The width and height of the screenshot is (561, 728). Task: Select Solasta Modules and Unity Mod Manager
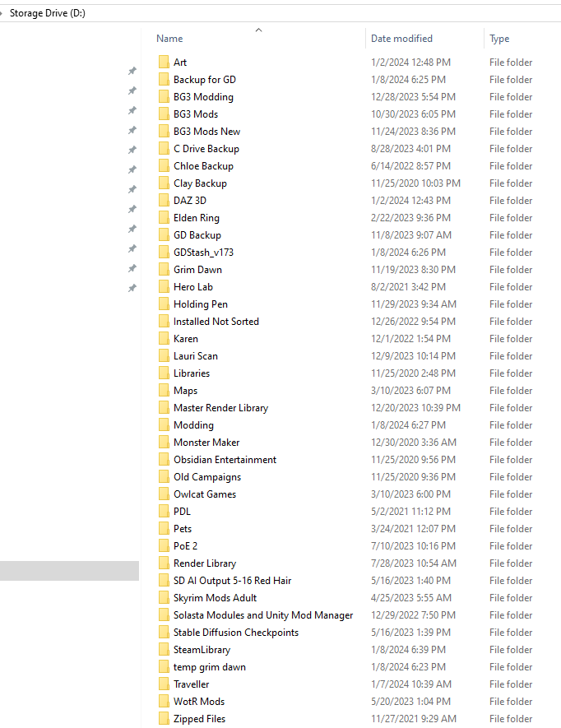pyautogui.click(x=263, y=615)
